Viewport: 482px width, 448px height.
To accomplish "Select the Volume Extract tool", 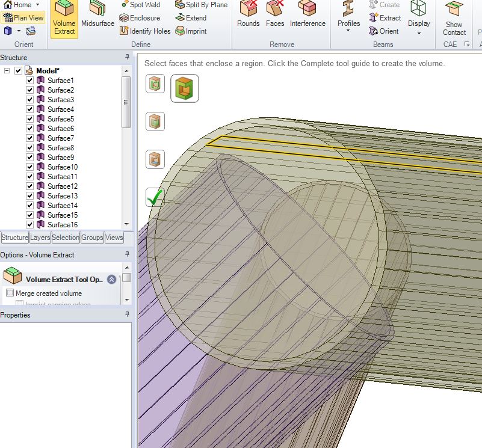I will 64,19.
